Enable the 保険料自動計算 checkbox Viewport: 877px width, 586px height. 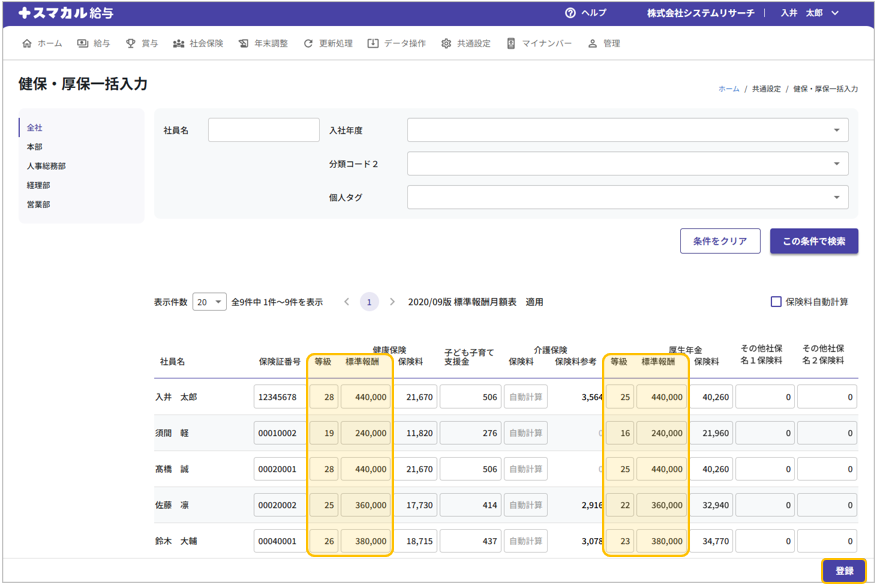point(776,302)
